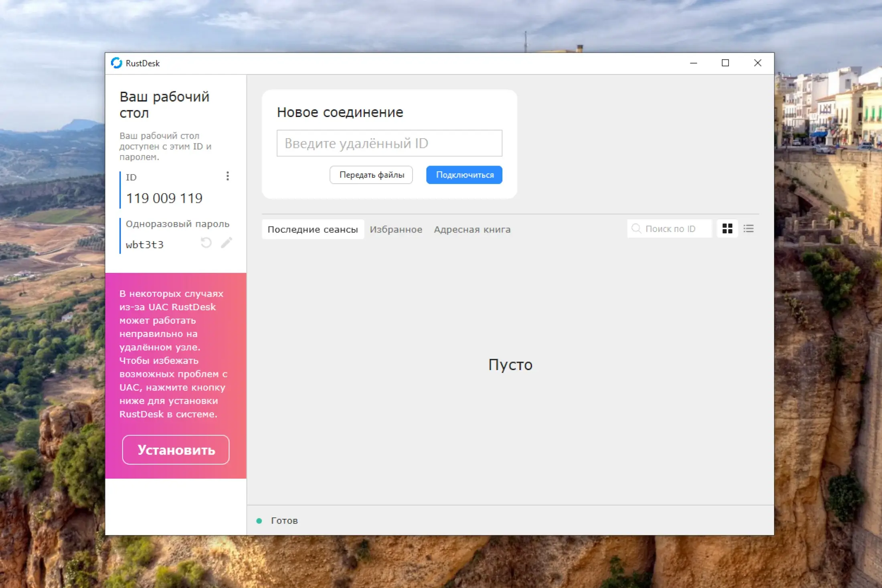This screenshot has height=588, width=882.
Task: Click the RustDesk logo in title bar
Action: (x=117, y=63)
